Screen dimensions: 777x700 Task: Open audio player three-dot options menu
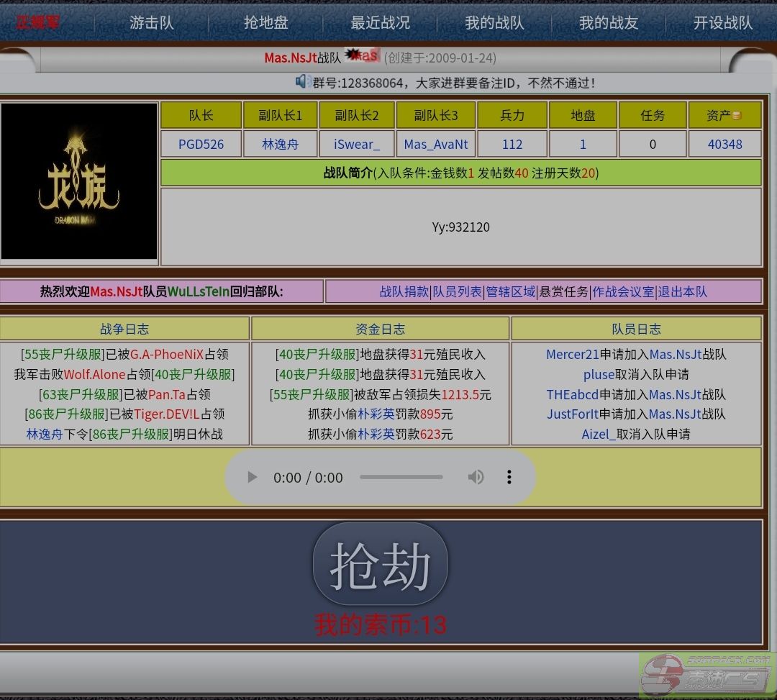pyautogui.click(x=509, y=477)
